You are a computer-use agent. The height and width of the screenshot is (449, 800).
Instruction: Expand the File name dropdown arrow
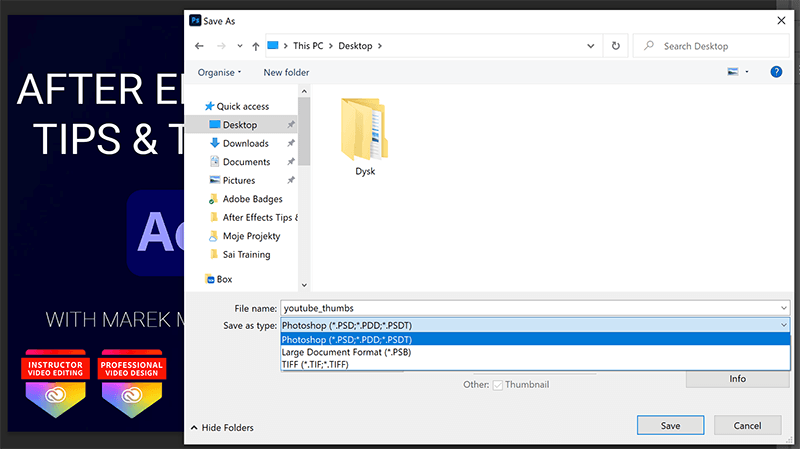(x=784, y=308)
